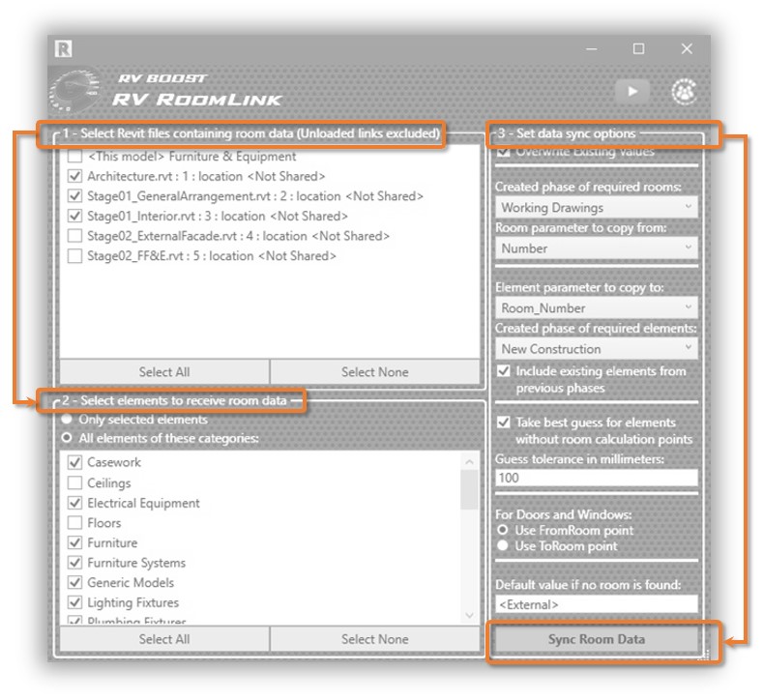Viewport: 763px width, 700px height.
Task: Uncheck Stage01_Interior.rvt link
Action: click(74, 216)
